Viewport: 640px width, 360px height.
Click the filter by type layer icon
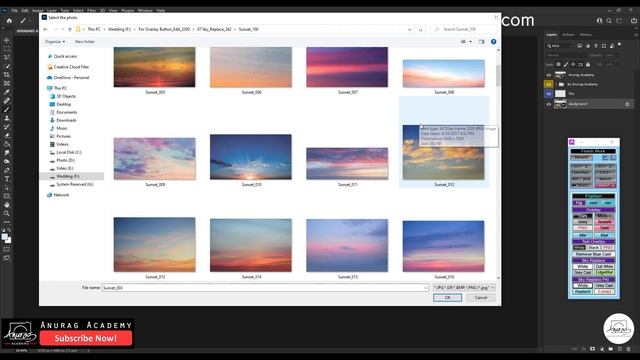(x=596, y=46)
